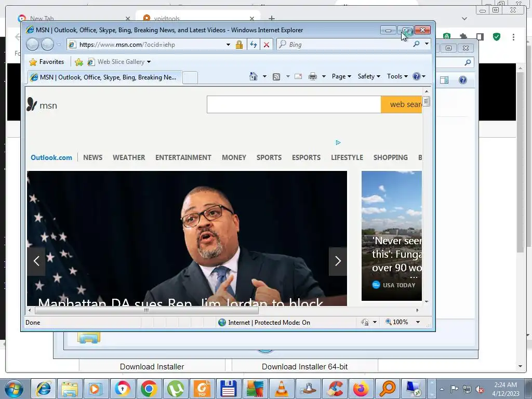Open the LIFESTYLE section

pos(347,157)
